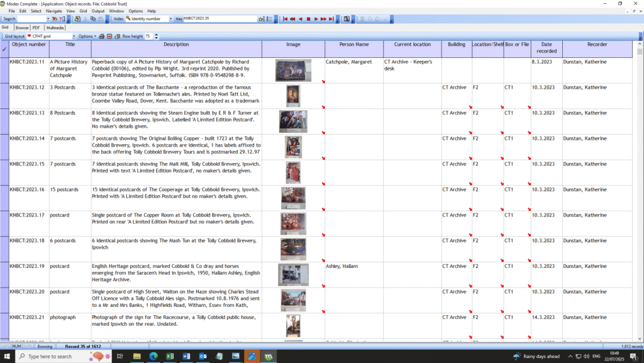Screen dimensions: 644x363
Task: Open thumbnail image for KNBCT:2023.21
Action: pyautogui.click(x=293, y=326)
